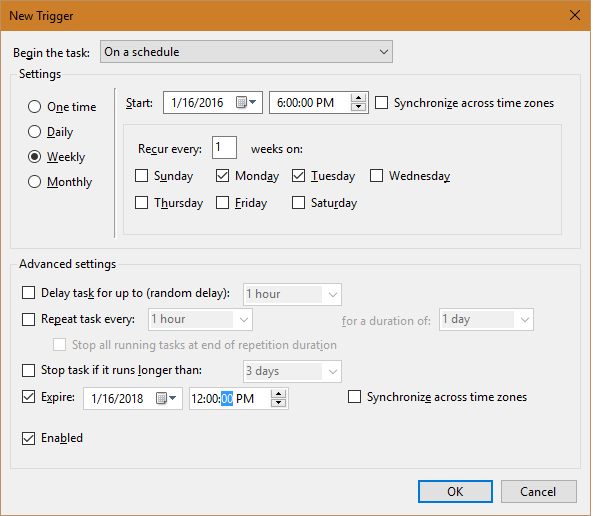
Task: Increase the Start time with up arrow
Action: [x=358, y=98]
